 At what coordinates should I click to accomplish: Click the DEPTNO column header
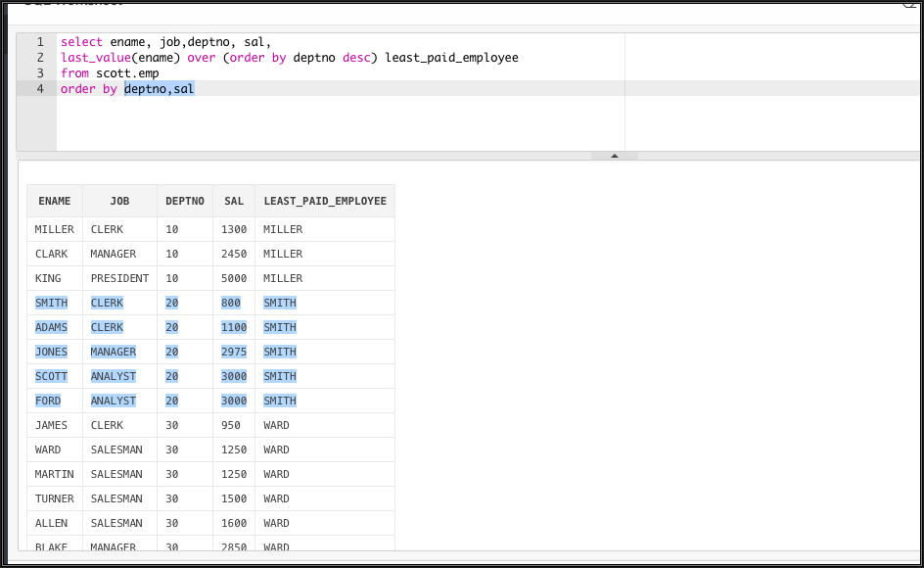(x=185, y=201)
